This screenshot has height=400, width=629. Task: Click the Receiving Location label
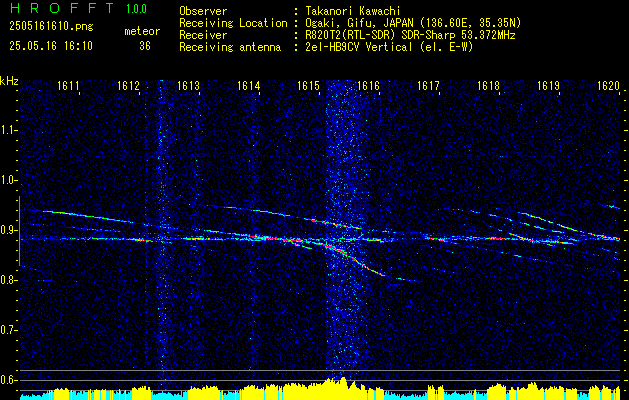click(x=233, y=23)
